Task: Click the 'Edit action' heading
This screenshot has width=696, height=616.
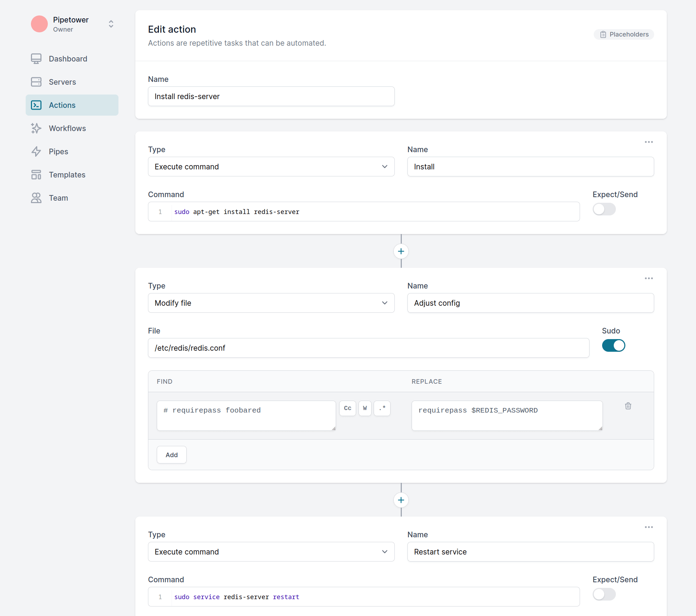Action: tap(172, 29)
